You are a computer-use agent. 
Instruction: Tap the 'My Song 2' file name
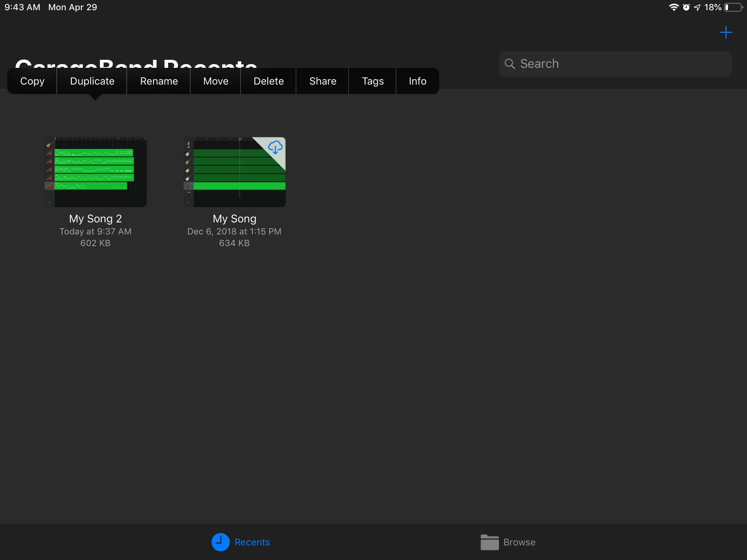point(96,218)
